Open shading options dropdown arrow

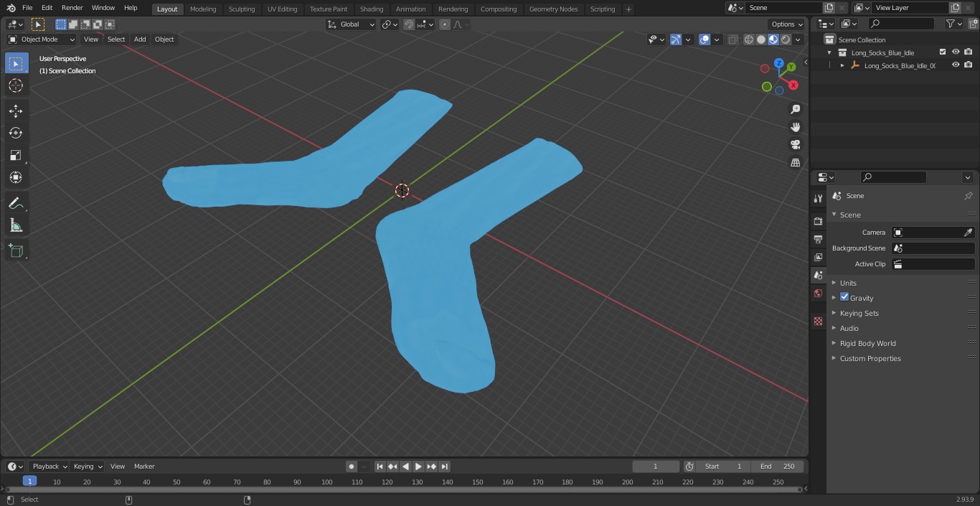coord(798,39)
